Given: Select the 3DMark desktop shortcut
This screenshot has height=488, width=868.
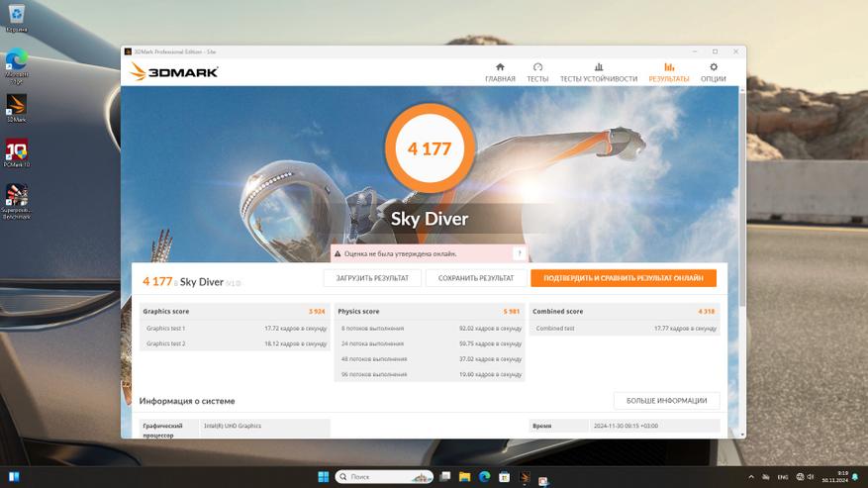Looking at the screenshot, I should click(17, 109).
